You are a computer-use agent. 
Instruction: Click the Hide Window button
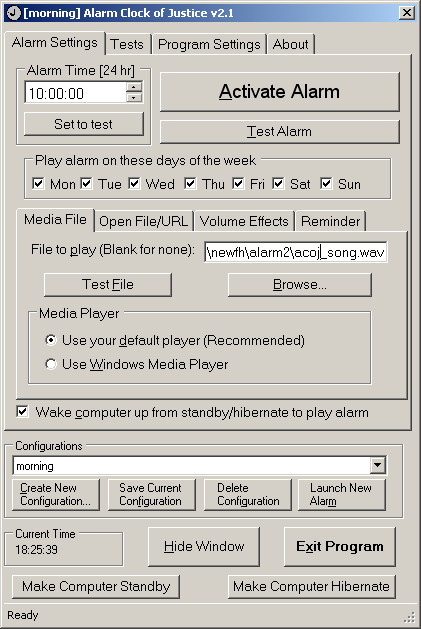(204, 547)
